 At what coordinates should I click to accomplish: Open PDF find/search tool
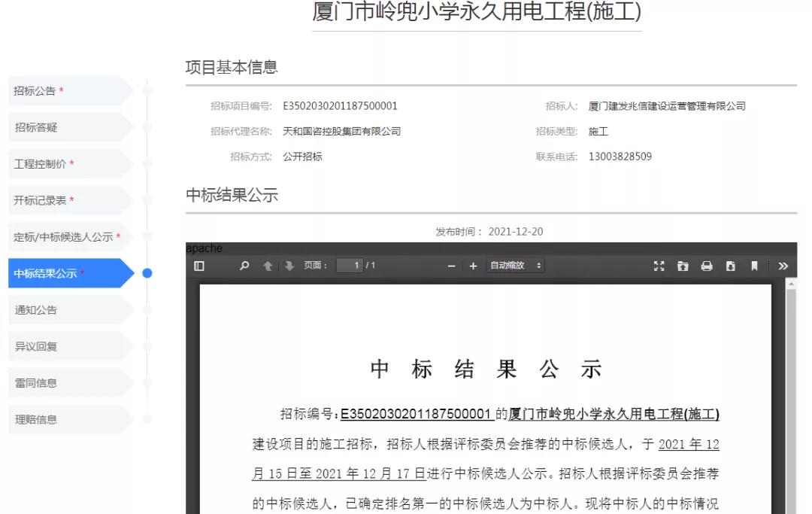(x=244, y=266)
